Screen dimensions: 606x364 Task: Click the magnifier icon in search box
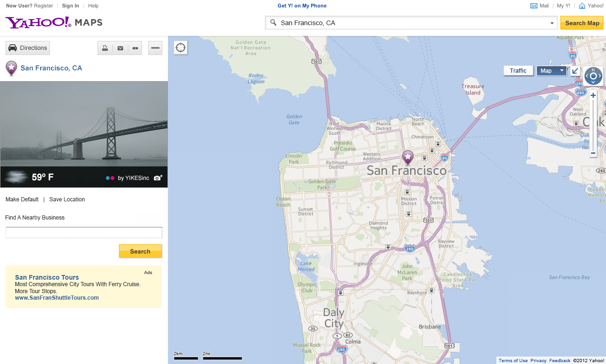pyautogui.click(x=273, y=23)
